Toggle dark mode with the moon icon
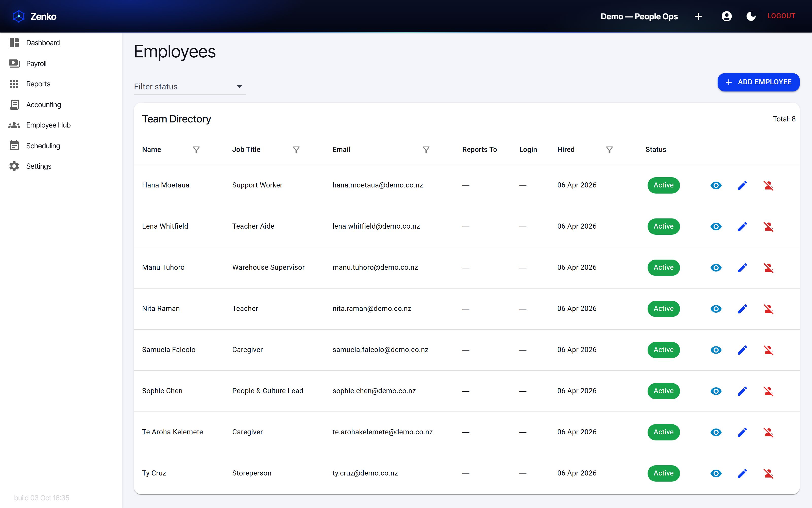Image resolution: width=812 pixels, height=508 pixels. pos(751,16)
